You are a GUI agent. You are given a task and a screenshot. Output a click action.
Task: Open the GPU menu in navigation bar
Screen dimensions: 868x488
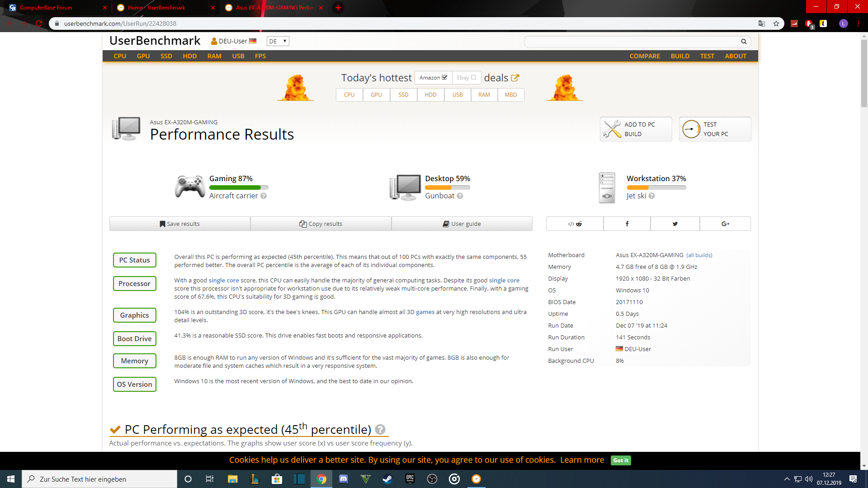tap(143, 56)
